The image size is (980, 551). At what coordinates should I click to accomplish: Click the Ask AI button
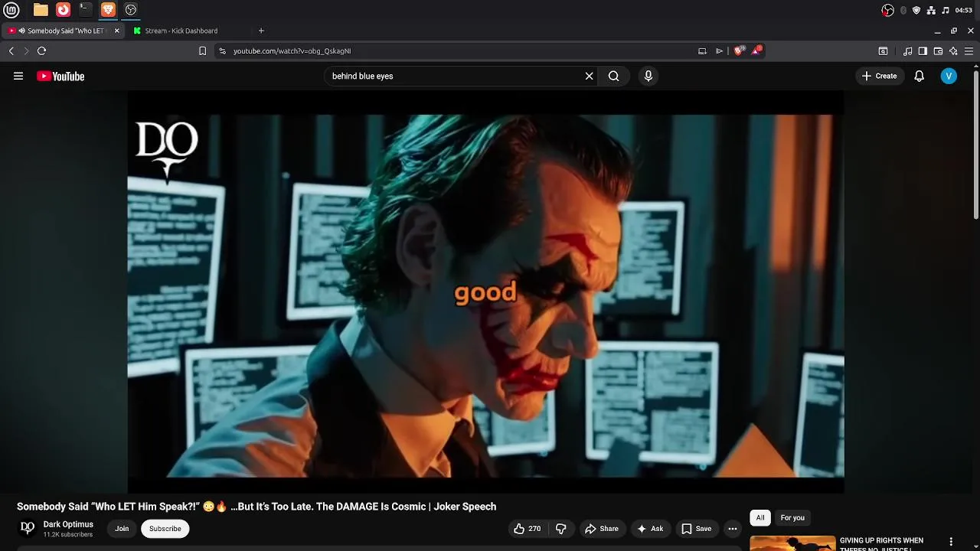650,529
